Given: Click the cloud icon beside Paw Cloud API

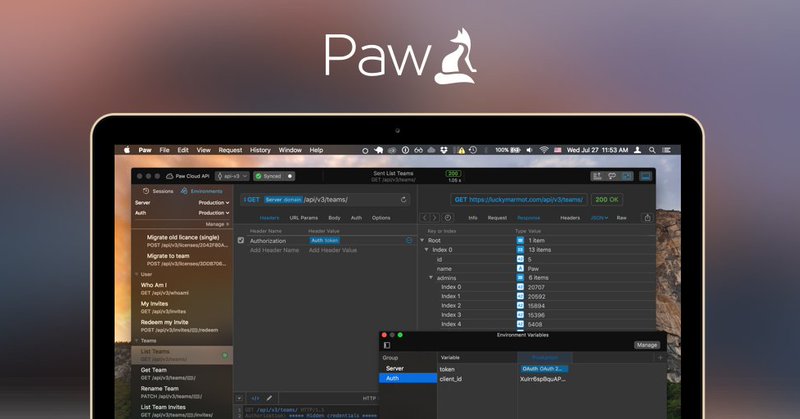Looking at the screenshot, I should [170, 176].
